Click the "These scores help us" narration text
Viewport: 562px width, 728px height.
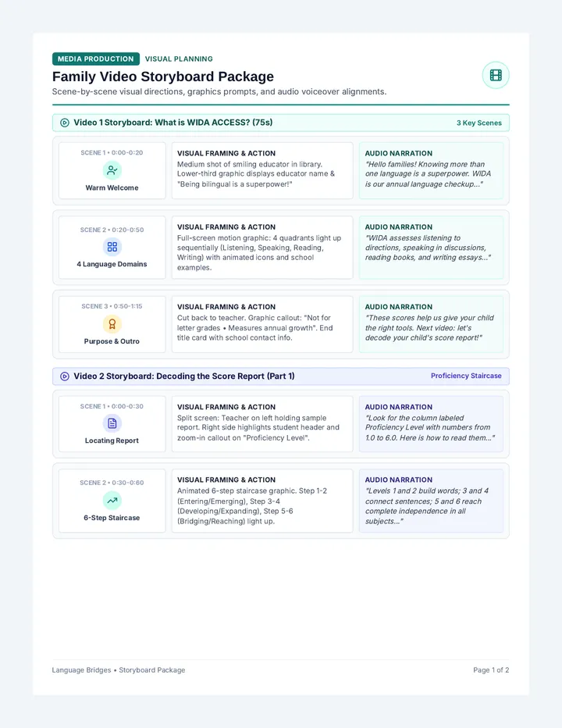429,328
